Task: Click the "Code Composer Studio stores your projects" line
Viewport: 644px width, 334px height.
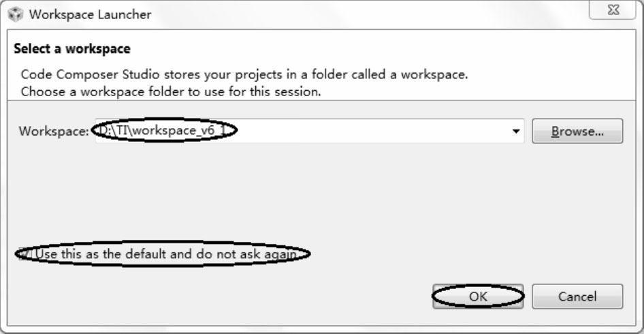Action: [244, 74]
